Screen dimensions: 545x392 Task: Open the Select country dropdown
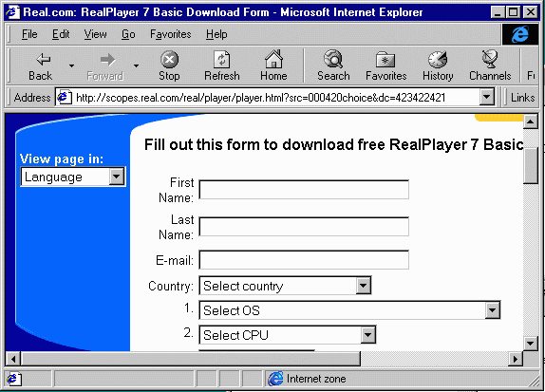click(364, 286)
